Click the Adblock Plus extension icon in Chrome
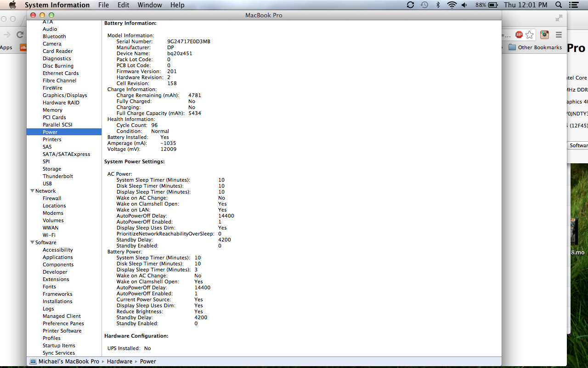The width and height of the screenshot is (588, 368). pyautogui.click(x=519, y=34)
